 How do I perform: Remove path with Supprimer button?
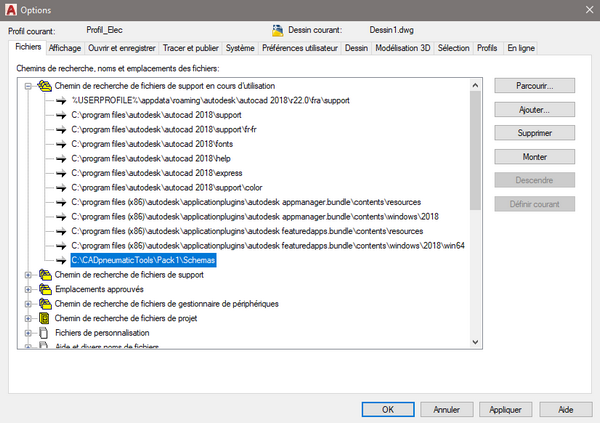point(535,133)
